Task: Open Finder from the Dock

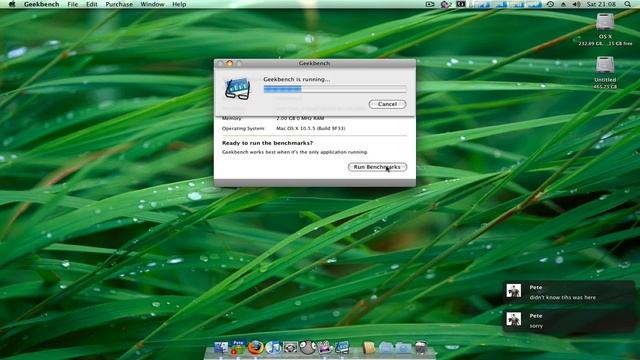Action: coord(221,348)
